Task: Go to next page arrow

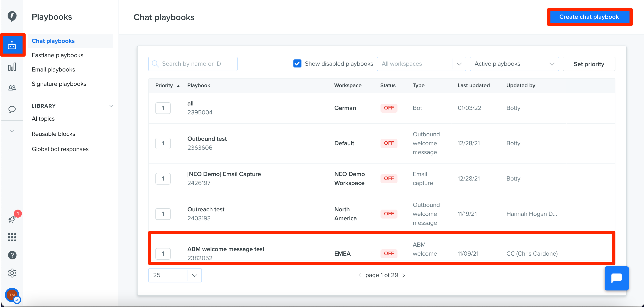Action: click(x=404, y=275)
